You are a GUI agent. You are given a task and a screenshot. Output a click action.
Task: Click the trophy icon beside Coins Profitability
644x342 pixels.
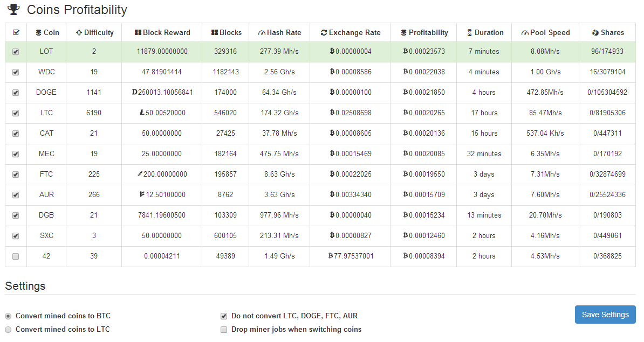13,10
